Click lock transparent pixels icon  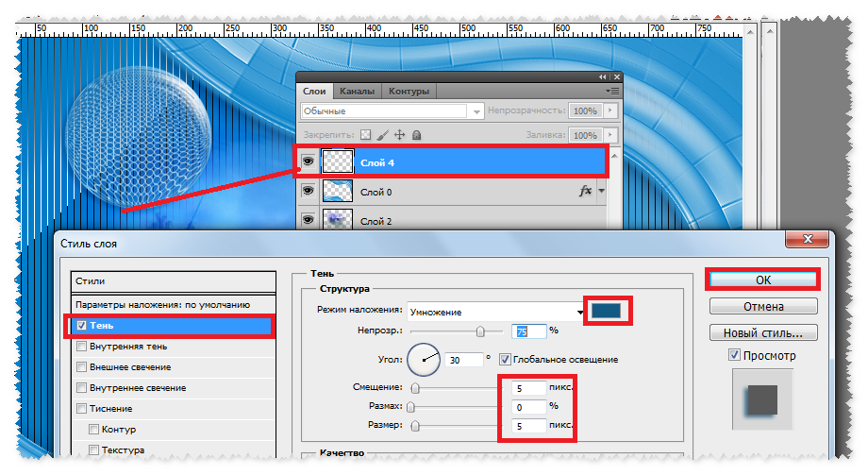(365, 135)
